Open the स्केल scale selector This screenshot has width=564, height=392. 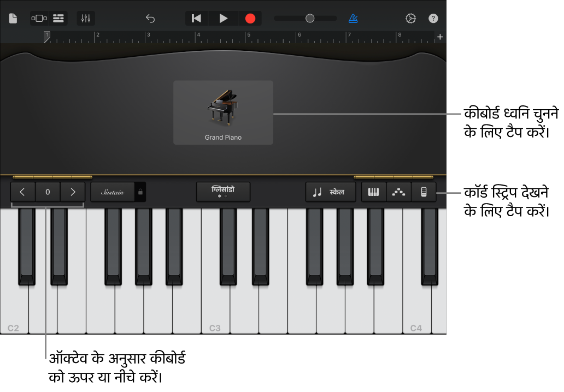(331, 192)
